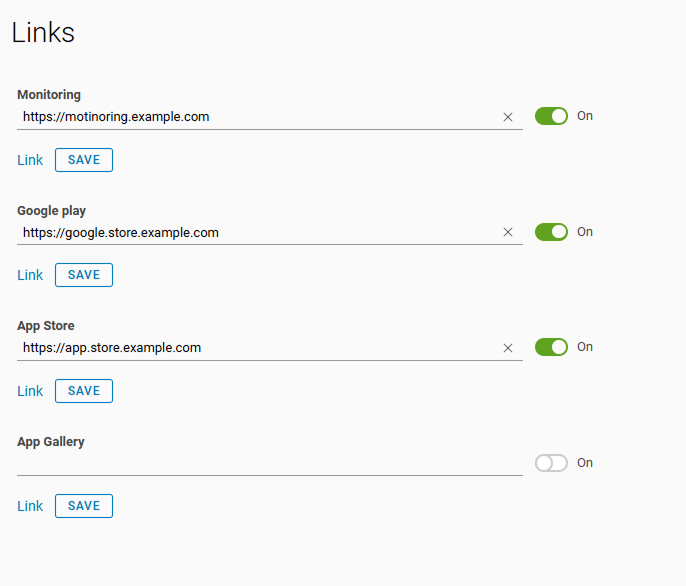Image resolution: width=686 pixels, height=586 pixels.
Task: Click into the Google play URL field
Action: point(250,233)
